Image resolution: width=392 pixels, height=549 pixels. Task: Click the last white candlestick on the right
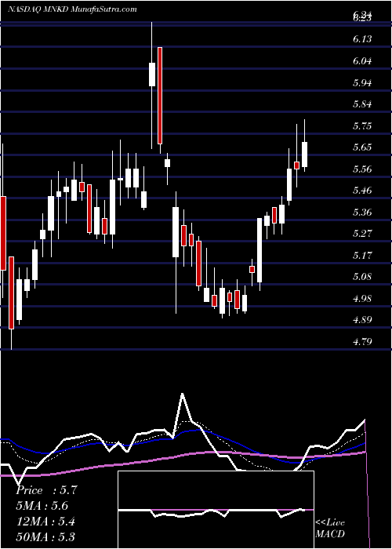tap(304, 155)
